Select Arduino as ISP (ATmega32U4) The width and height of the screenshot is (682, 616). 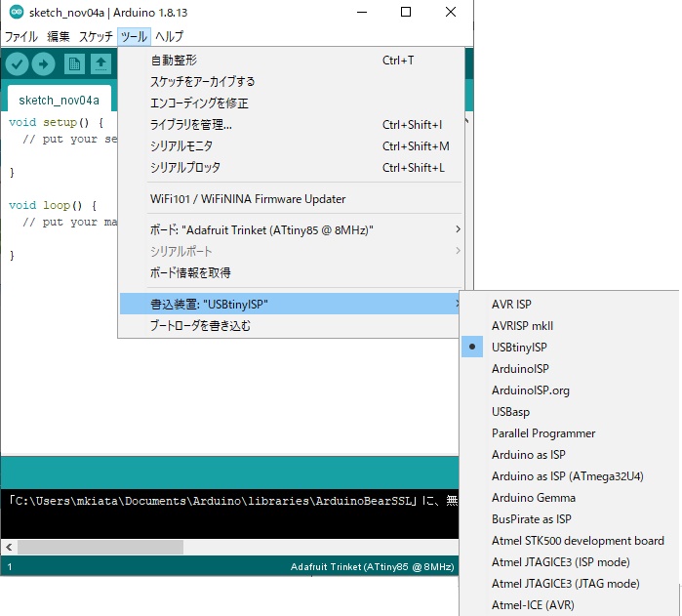(x=570, y=475)
